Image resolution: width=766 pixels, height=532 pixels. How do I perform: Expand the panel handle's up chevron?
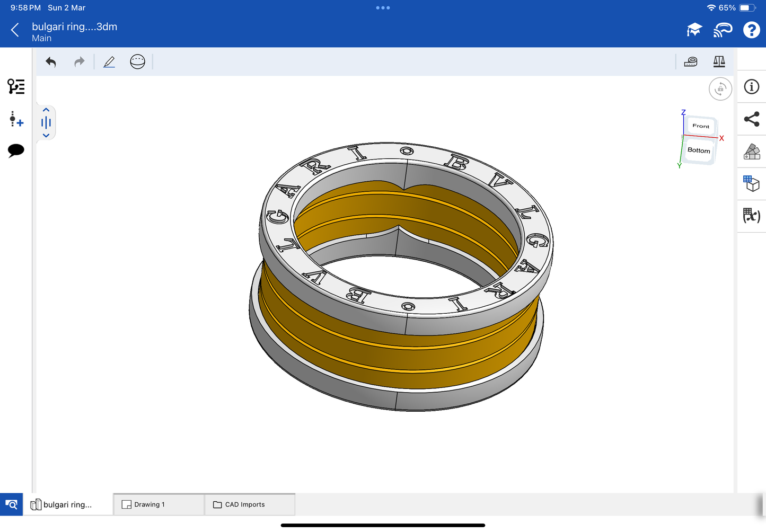46,110
